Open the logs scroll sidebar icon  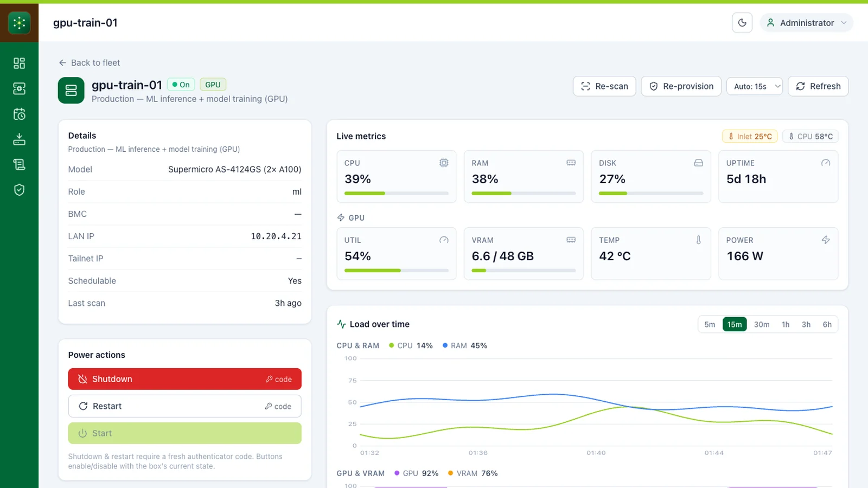pos(19,164)
